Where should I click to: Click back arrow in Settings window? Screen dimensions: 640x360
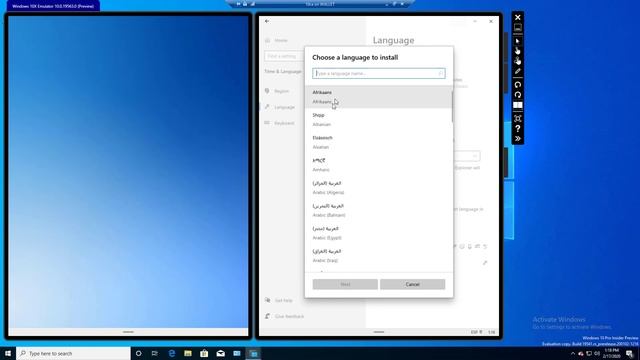tap(267, 21)
